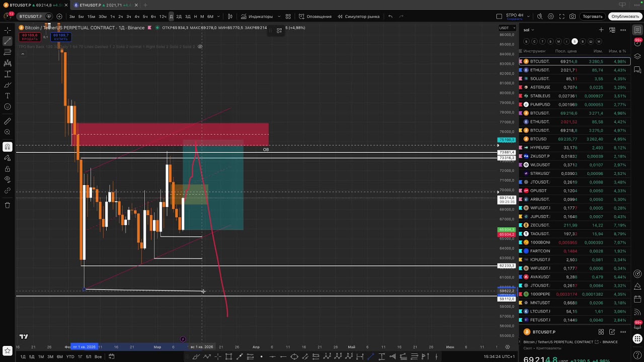The width and height of the screenshot is (644, 362).
Task: Launch Симулятор рынка replay
Action: point(358,17)
